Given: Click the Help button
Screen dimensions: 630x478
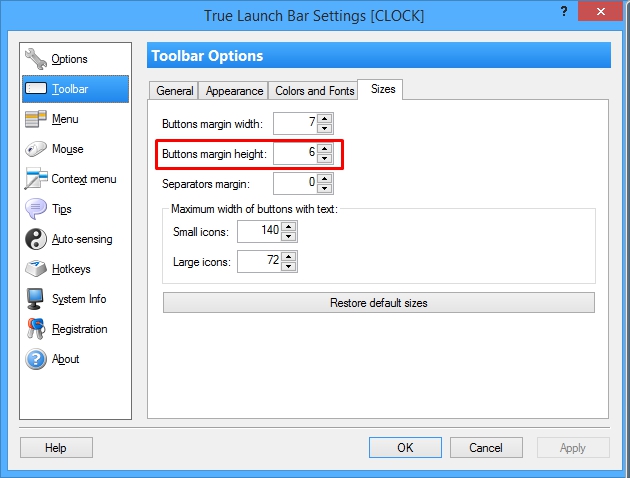Looking at the screenshot, I should pos(56,448).
